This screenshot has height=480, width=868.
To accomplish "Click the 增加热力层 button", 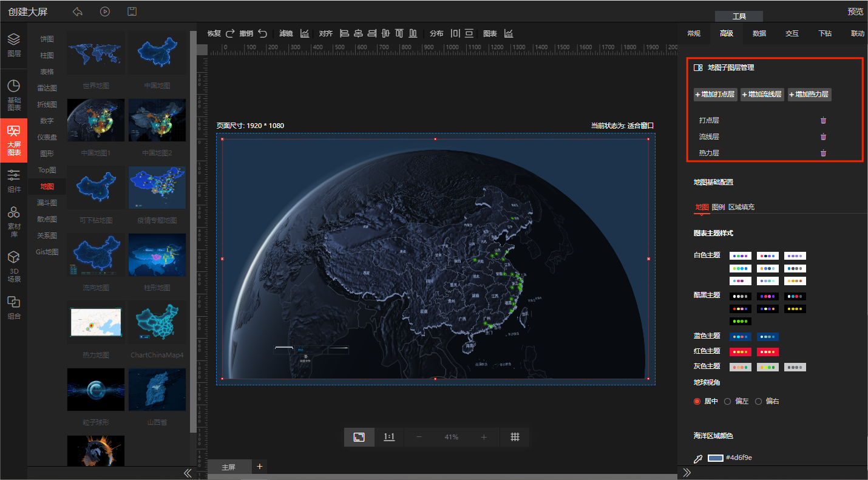I will 810,95.
